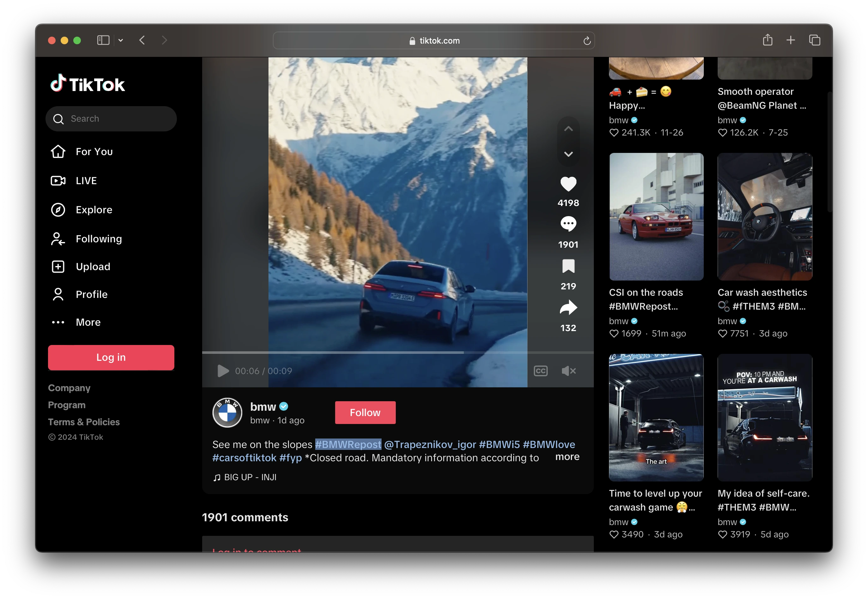868x599 pixels.
Task: Click the tiktok.com address bar
Action: (x=433, y=40)
